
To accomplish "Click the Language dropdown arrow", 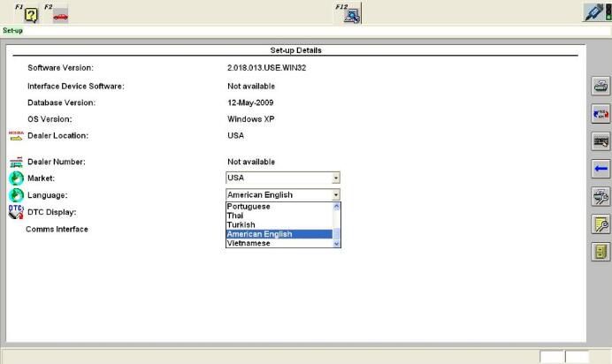I will coord(336,195).
